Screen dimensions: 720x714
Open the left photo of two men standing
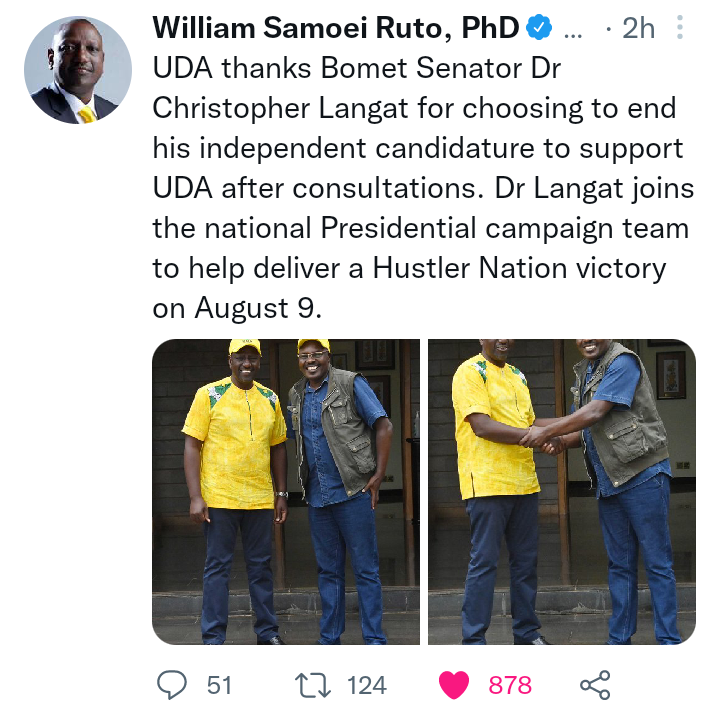coord(286,492)
